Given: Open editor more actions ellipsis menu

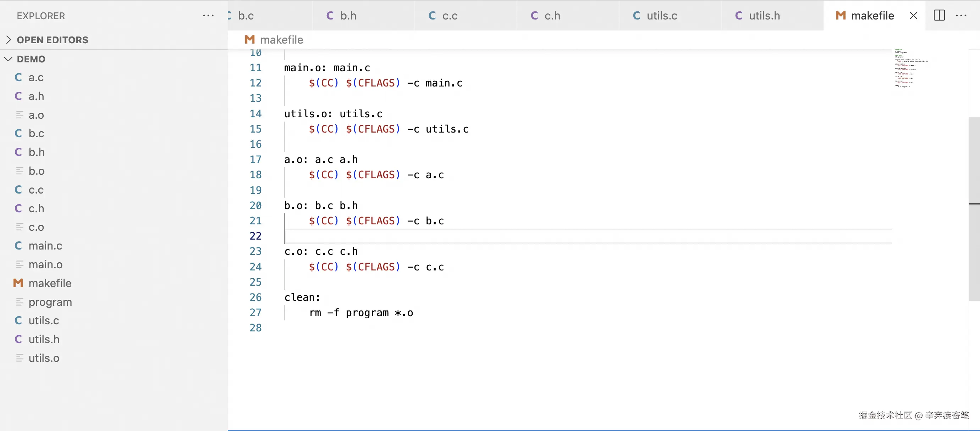Looking at the screenshot, I should point(961,16).
